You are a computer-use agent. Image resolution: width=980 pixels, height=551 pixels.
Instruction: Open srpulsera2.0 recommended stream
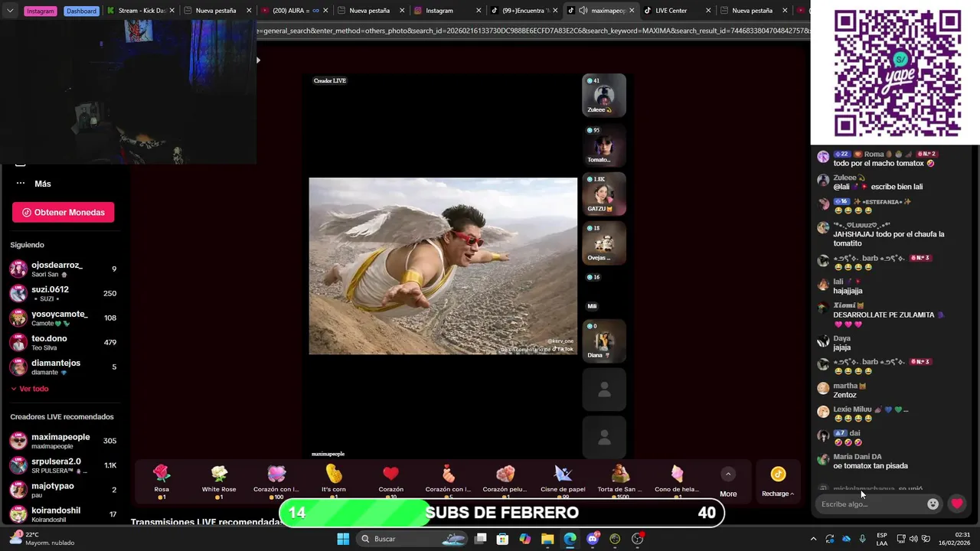click(x=63, y=466)
